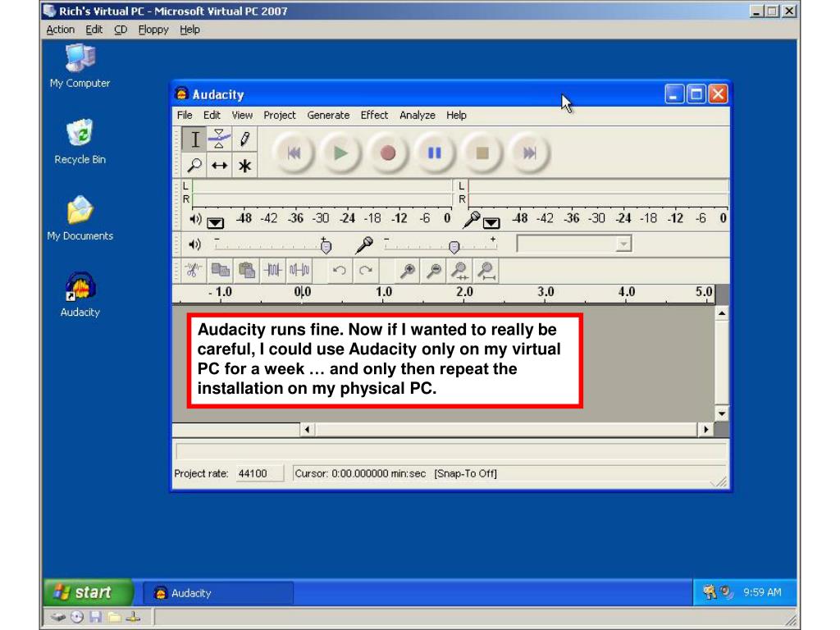The height and width of the screenshot is (630, 840).
Task: Click horizontal scrollbar right arrow
Action: (x=705, y=429)
